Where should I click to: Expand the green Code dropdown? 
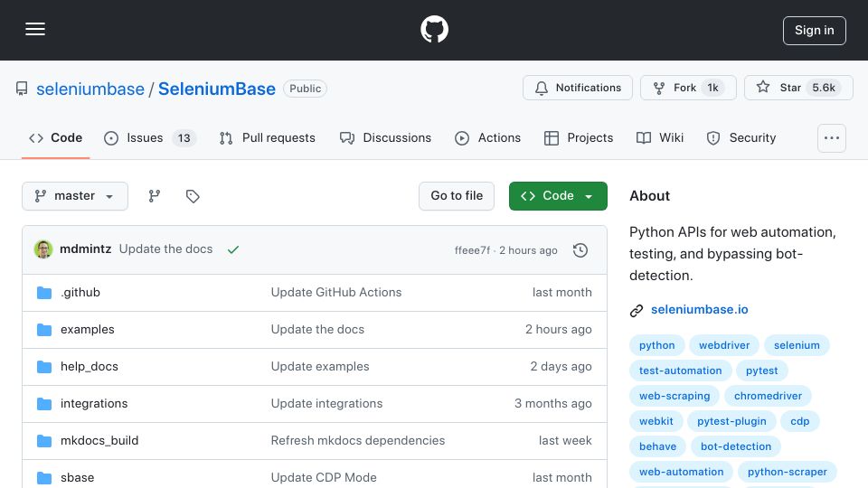click(x=558, y=196)
